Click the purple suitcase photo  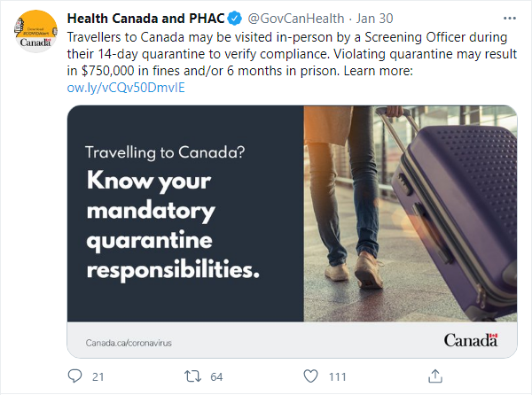point(411,213)
